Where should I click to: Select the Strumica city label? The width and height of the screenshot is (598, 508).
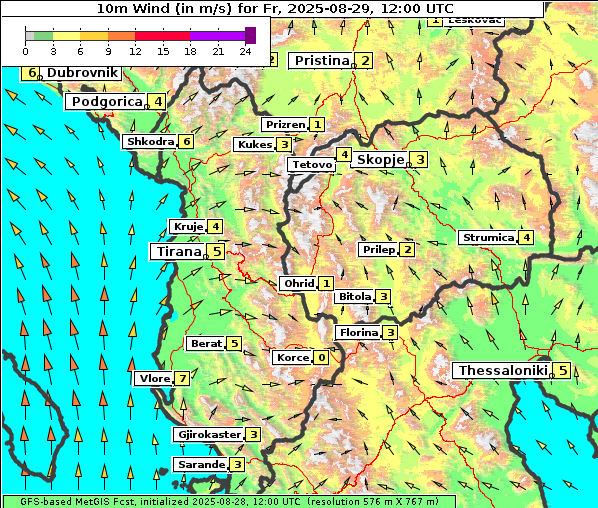(x=488, y=238)
